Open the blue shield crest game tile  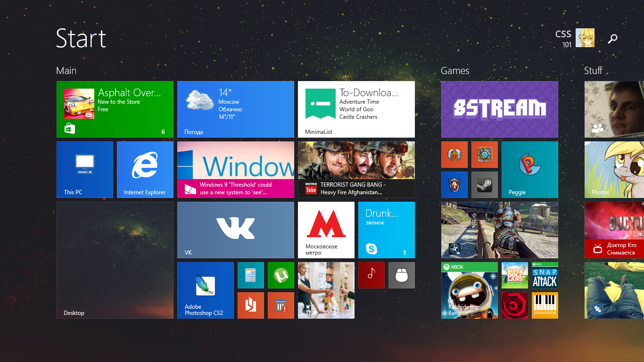click(x=454, y=185)
